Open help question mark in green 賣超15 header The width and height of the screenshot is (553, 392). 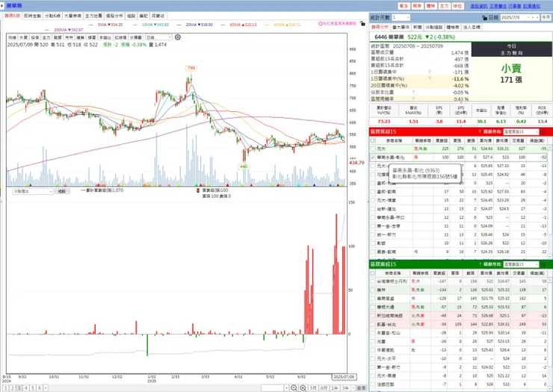480,264
